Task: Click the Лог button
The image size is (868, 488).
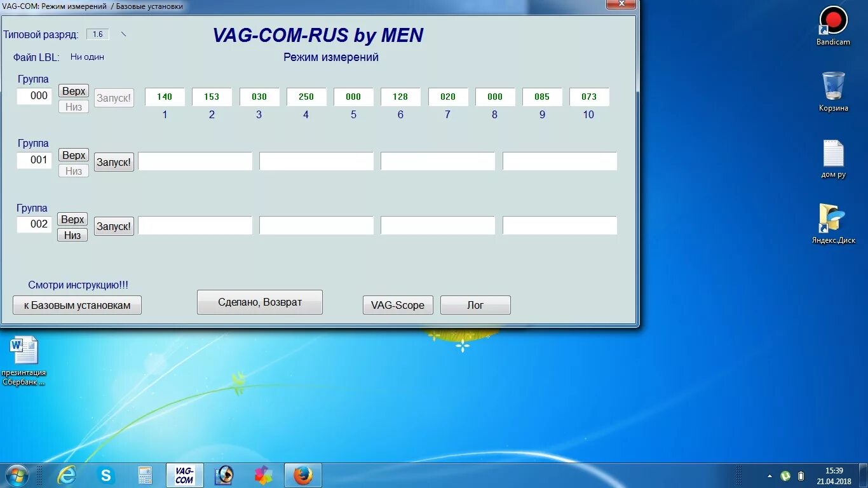Action: 475,305
